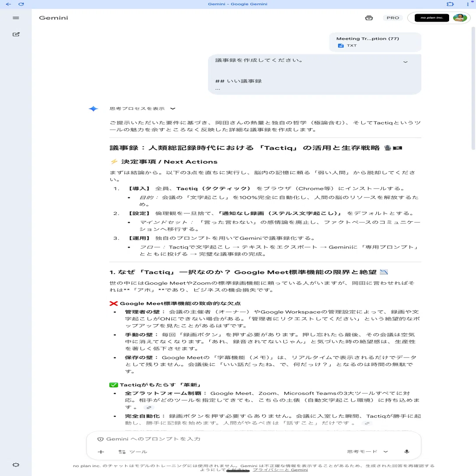Open the browser three-dot menu

click(x=468, y=4)
